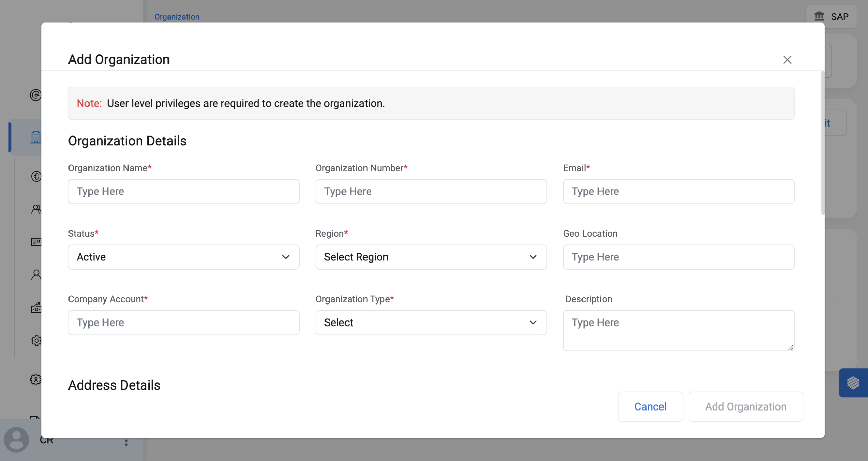Click into the Email input field
This screenshot has width=868, height=461.
(678, 191)
